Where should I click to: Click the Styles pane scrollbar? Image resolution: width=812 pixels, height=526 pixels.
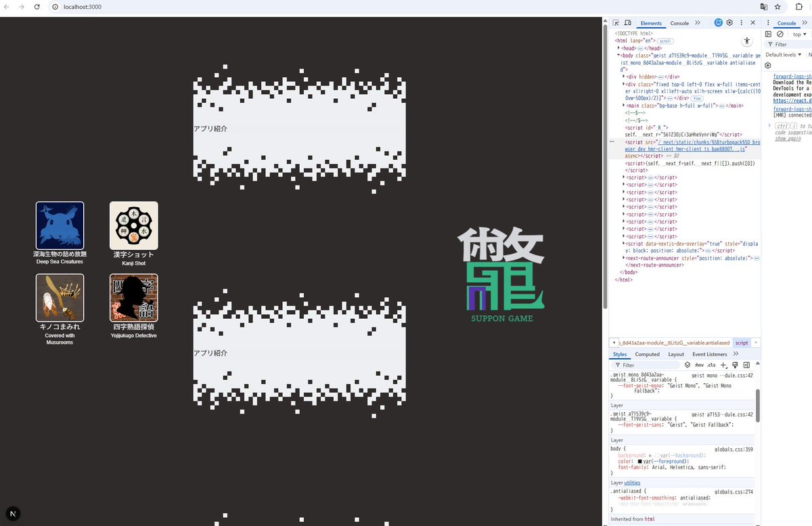758,405
